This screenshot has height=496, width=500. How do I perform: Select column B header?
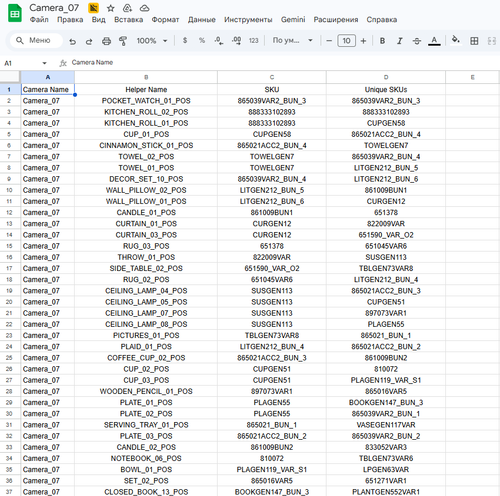pyautogui.click(x=146, y=77)
